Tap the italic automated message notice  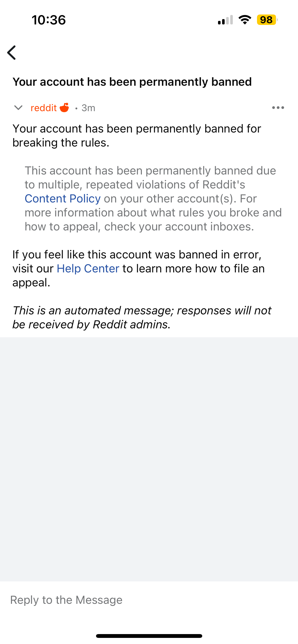(x=142, y=317)
